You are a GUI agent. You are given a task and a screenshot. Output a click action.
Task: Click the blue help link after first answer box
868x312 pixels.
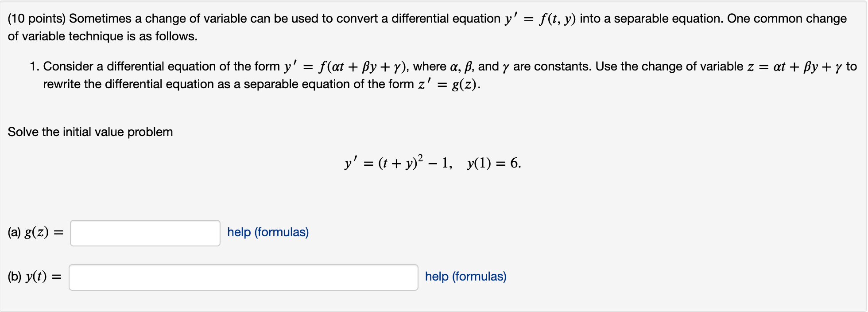267,232
